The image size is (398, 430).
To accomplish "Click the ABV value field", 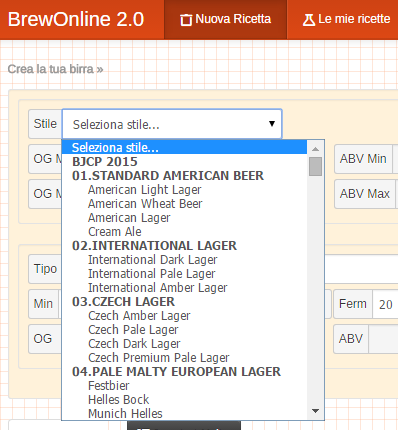I will coord(383,339).
